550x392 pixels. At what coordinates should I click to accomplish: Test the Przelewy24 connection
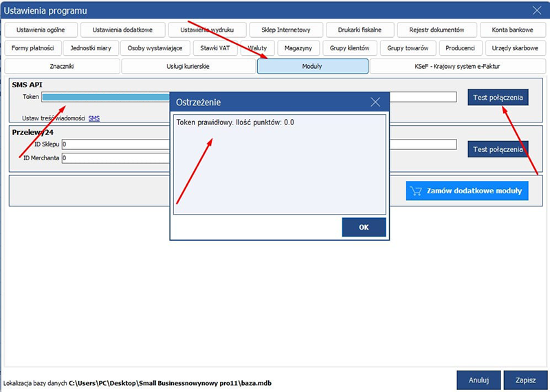(498, 149)
